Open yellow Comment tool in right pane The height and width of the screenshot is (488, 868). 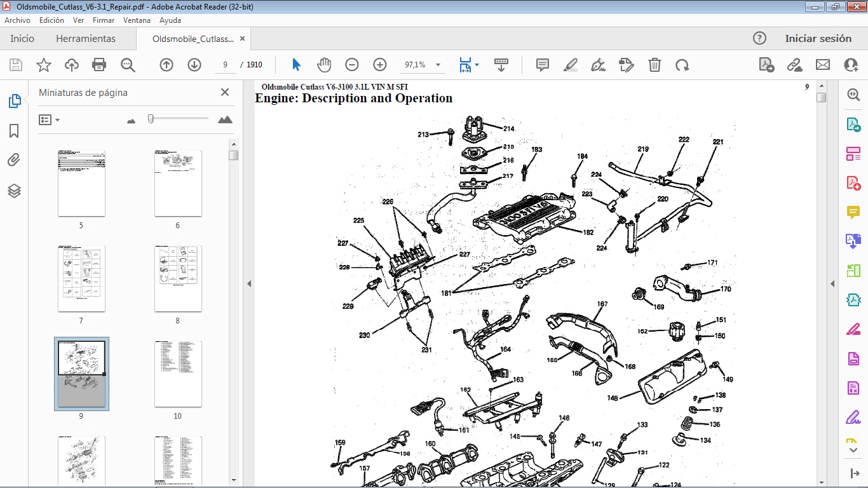coord(853,212)
